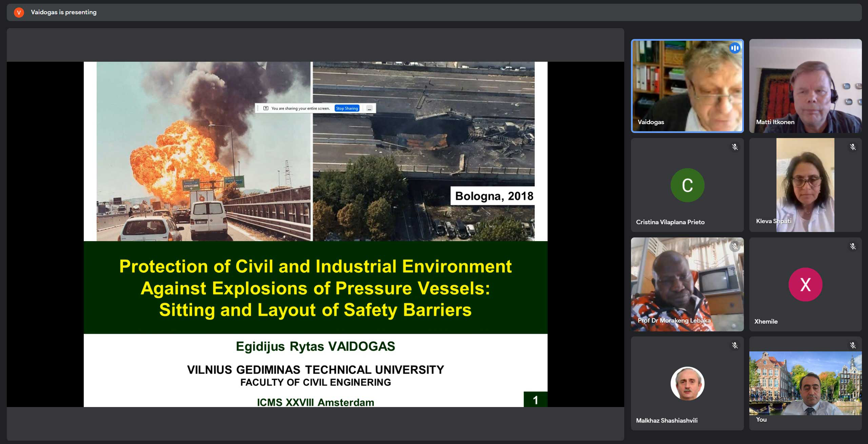Viewport: 868px width, 444px height.
Task: Select your own video tile labeled You
Action: pos(805,383)
